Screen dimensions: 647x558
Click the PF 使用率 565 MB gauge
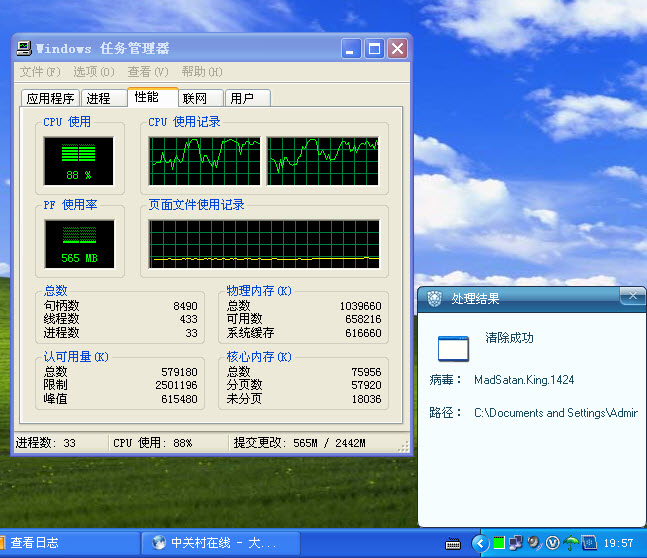pyautogui.click(x=79, y=244)
